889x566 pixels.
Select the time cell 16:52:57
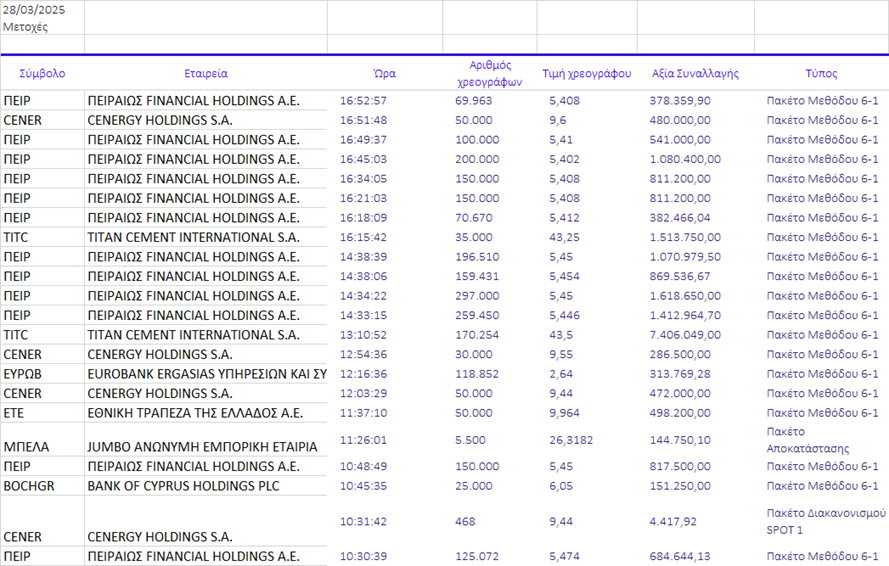click(363, 101)
